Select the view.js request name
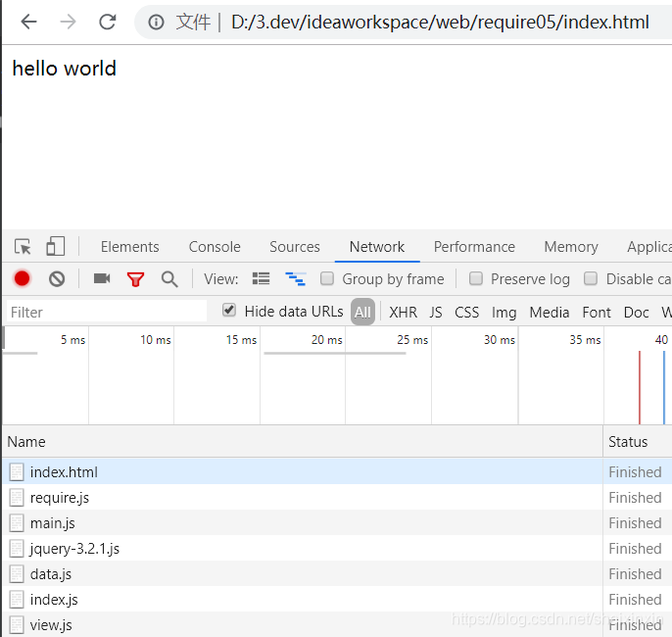The width and height of the screenshot is (672, 637). 51,625
